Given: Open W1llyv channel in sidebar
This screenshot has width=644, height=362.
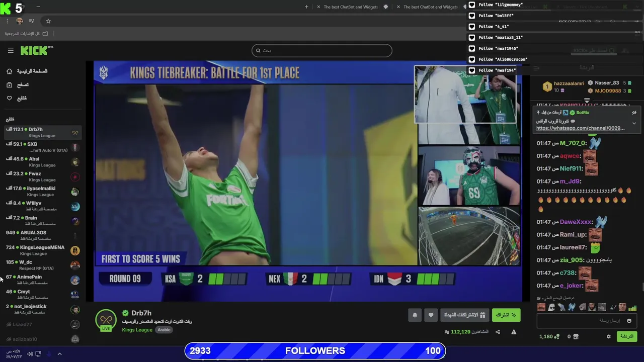Looking at the screenshot, I should click(x=42, y=206).
